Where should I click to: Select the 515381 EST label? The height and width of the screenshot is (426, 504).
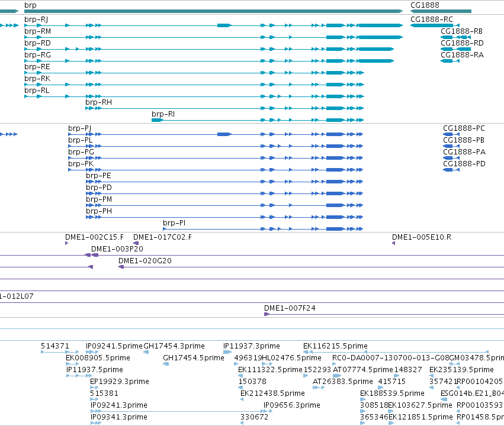coord(104,394)
